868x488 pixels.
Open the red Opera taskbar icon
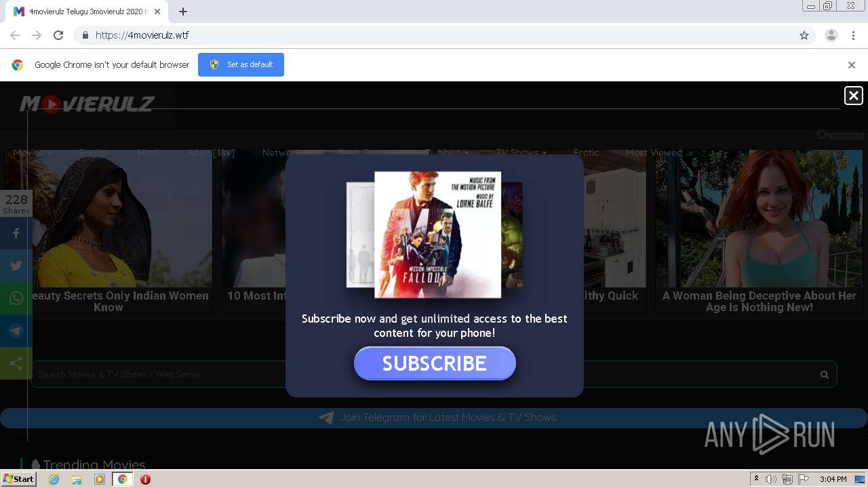coord(145,479)
